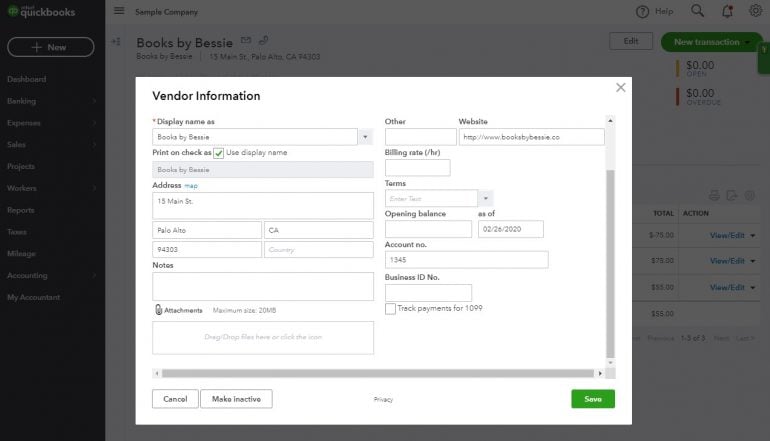
Task: Click into the Account no. field
Action: [x=466, y=260]
